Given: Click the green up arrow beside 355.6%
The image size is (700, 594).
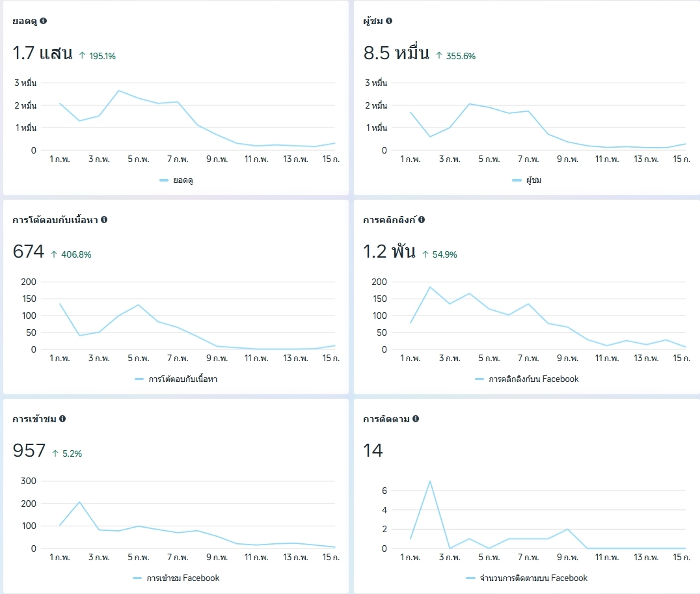Looking at the screenshot, I should click(x=439, y=56).
